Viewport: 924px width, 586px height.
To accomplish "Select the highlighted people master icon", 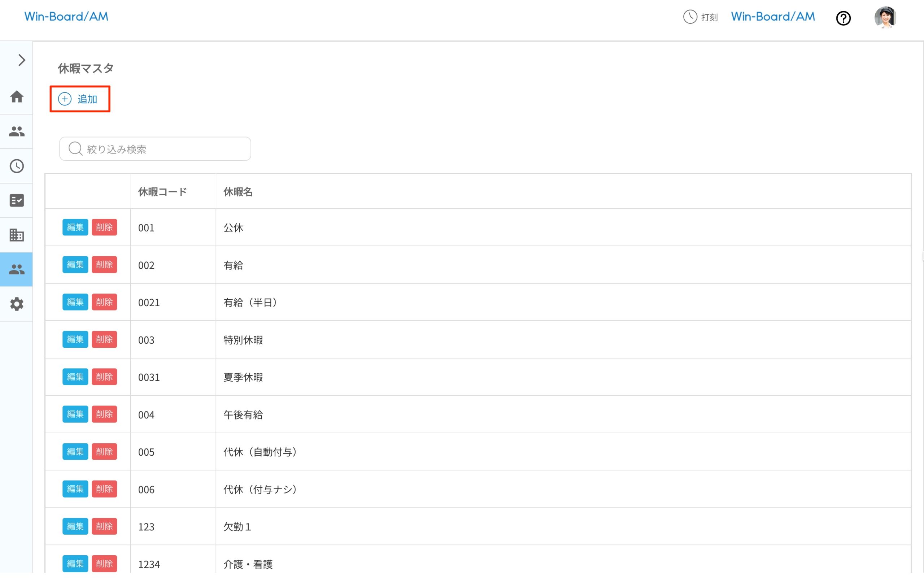I will pos(17,269).
